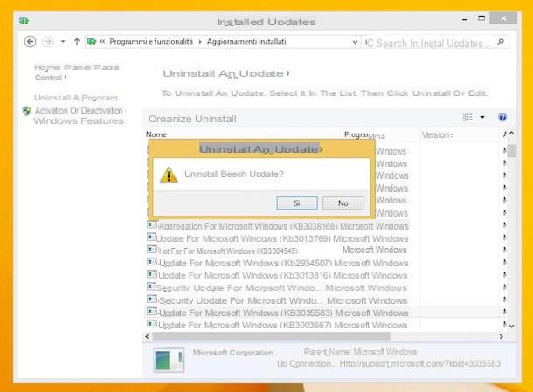Open the support.microsoft.com kbid link
This screenshot has width=533, height=392.
[421, 363]
